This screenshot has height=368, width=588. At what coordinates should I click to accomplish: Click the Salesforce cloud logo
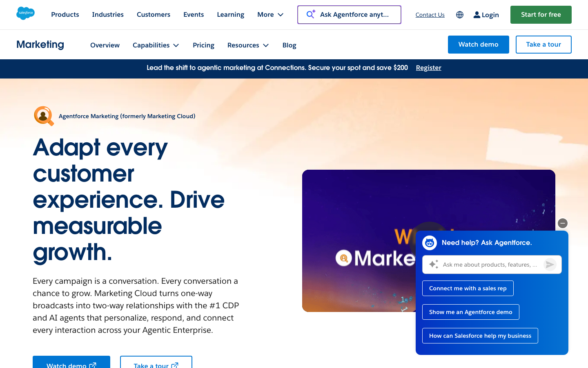[x=25, y=13]
